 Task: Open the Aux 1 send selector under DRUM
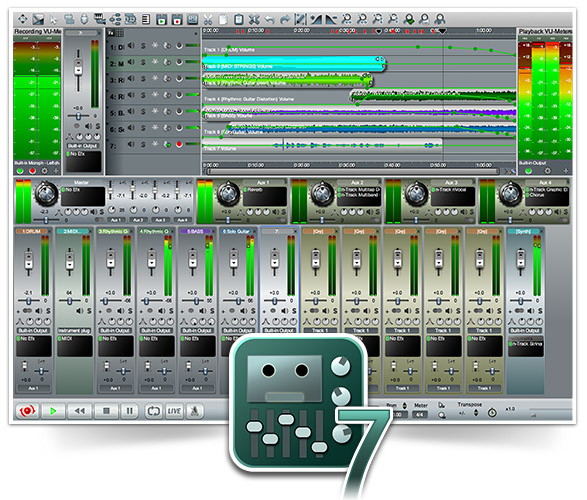click(x=33, y=388)
